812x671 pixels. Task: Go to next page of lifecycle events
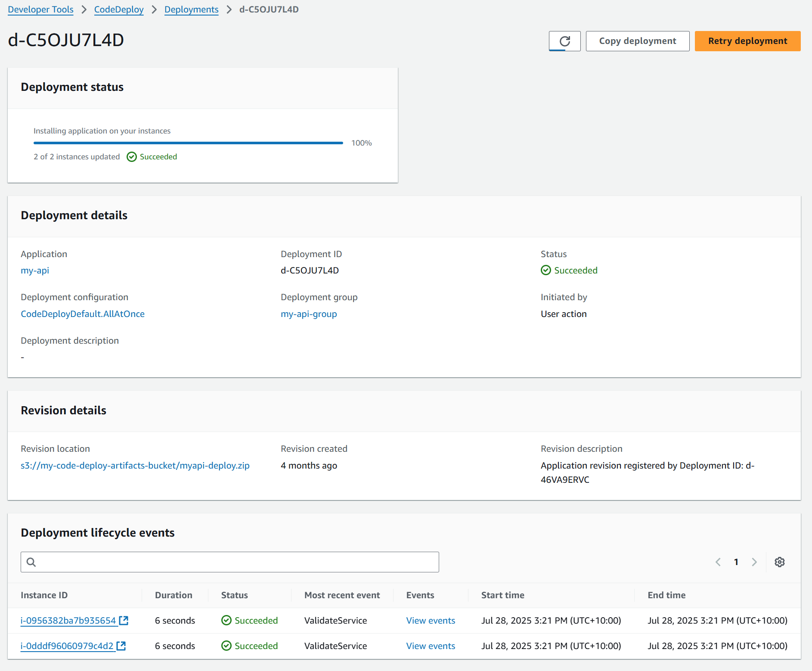(x=754, y=562)
